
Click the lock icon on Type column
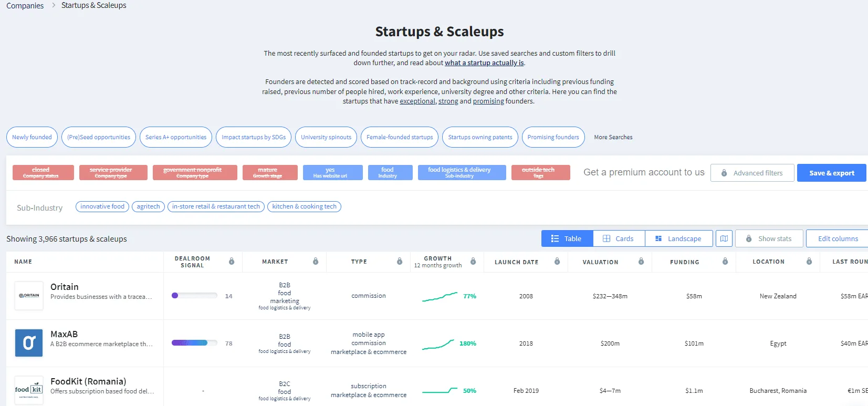[400, 261]
